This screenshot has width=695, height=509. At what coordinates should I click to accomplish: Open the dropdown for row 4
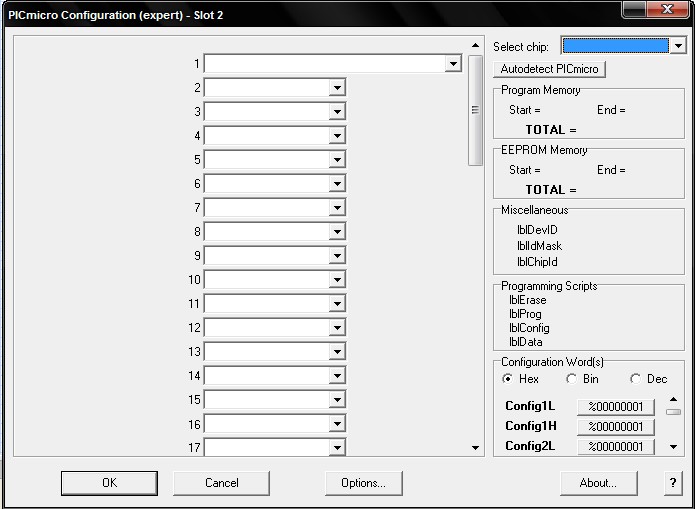click(x=337, y=136)
